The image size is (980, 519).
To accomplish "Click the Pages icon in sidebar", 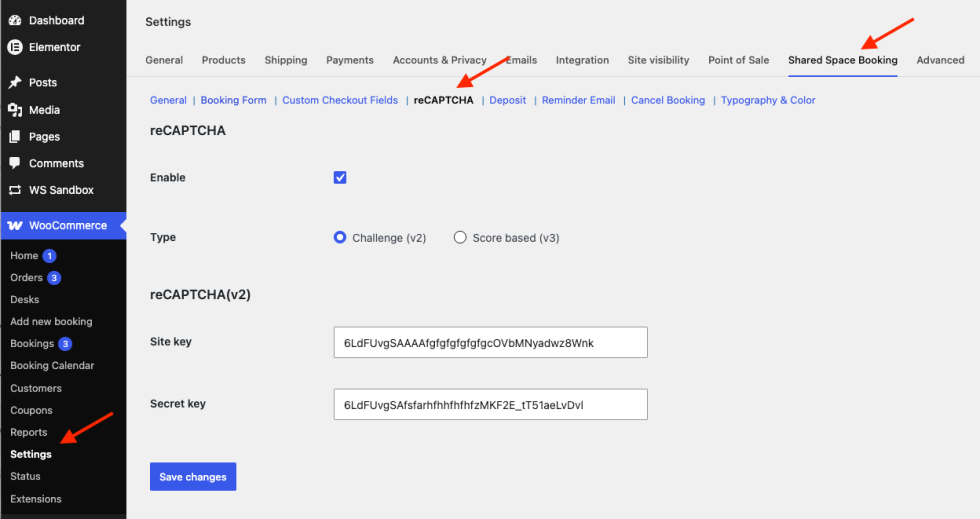I will 15,137.
